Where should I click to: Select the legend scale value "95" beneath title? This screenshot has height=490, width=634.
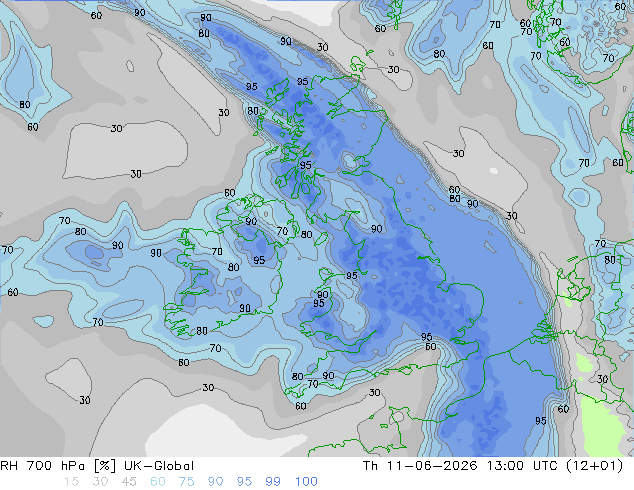(244, 482)
